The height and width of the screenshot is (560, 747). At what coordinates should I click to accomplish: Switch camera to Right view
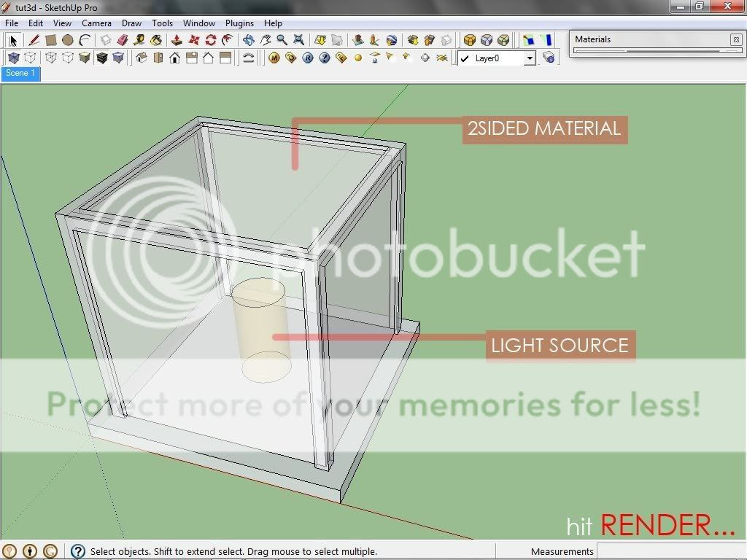(192, 58)
